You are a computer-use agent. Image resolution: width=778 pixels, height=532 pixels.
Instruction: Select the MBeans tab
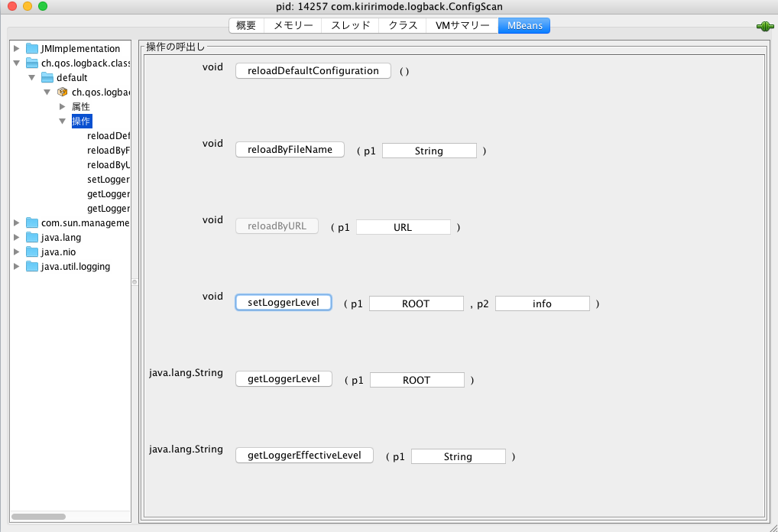pyautogui.click(x=524, y=25)
